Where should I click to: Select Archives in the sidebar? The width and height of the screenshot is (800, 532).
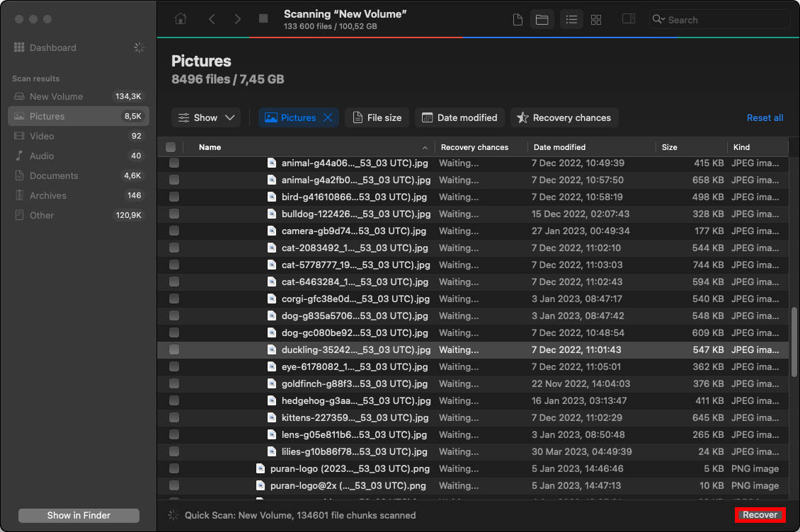tap(79, 195)
